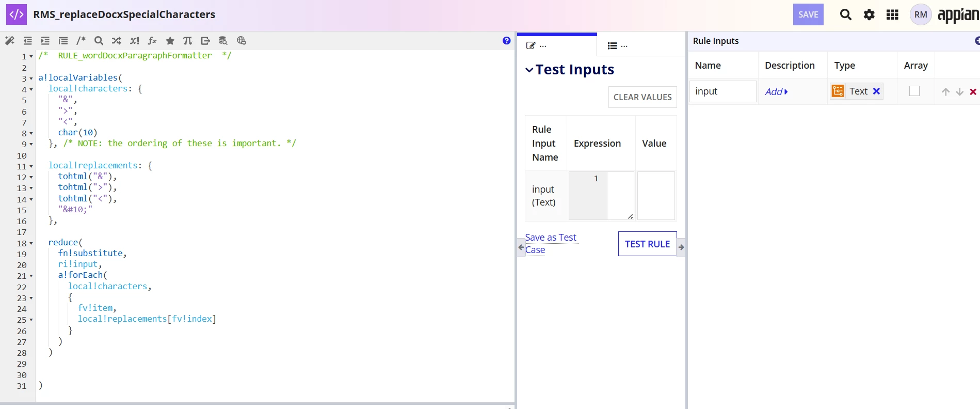The image size is (980, 409).
Task: Switch to the list icon tab
Action: (618, 45)
